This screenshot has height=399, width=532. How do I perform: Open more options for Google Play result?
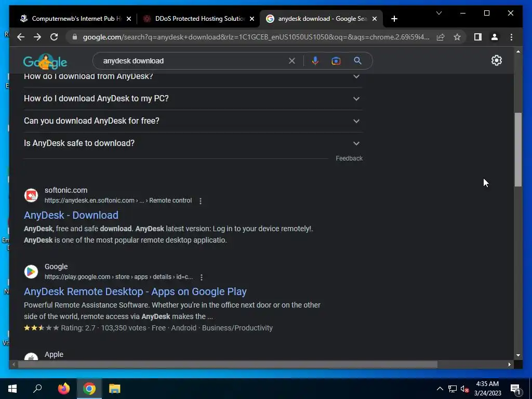(x=202, y=277)
